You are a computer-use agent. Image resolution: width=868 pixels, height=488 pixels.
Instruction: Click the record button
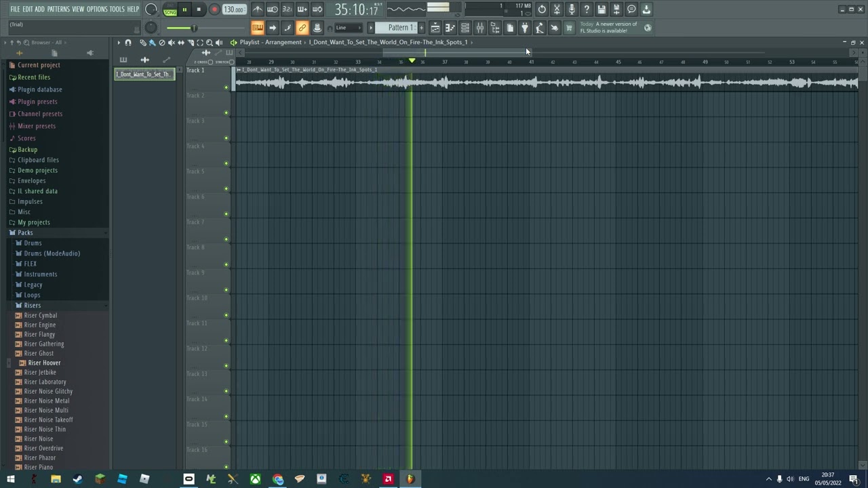[x=214, y=9]
